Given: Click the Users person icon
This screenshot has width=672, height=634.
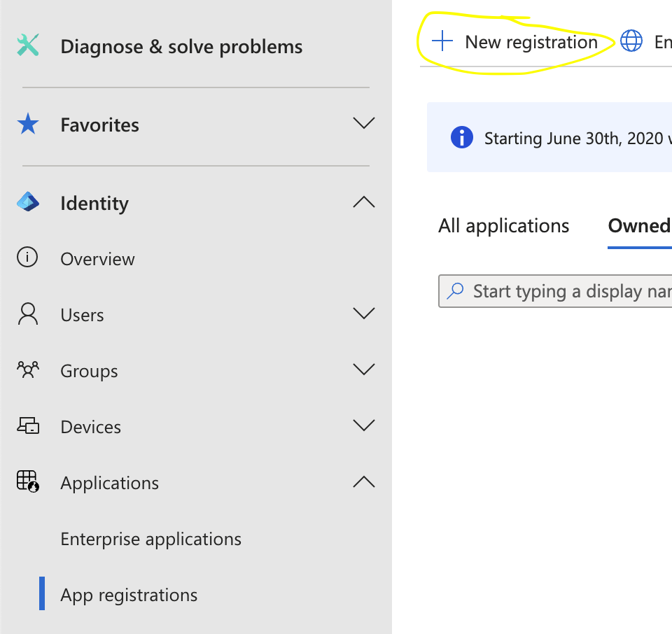Looking at the screenshot, I should (28, 314).
